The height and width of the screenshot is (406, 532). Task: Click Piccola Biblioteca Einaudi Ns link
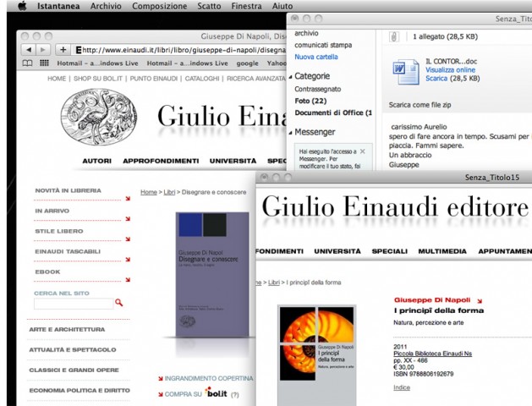coord(432,354)
